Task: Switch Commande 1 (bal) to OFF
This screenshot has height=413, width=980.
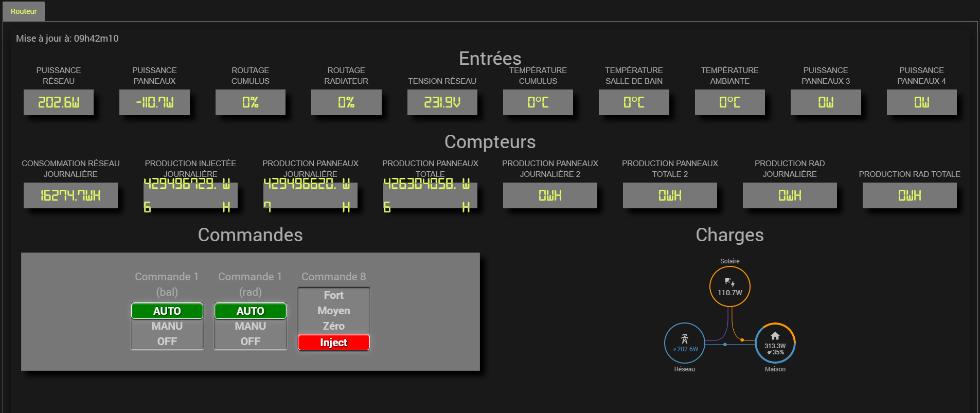Action: [x=167, y=342]
